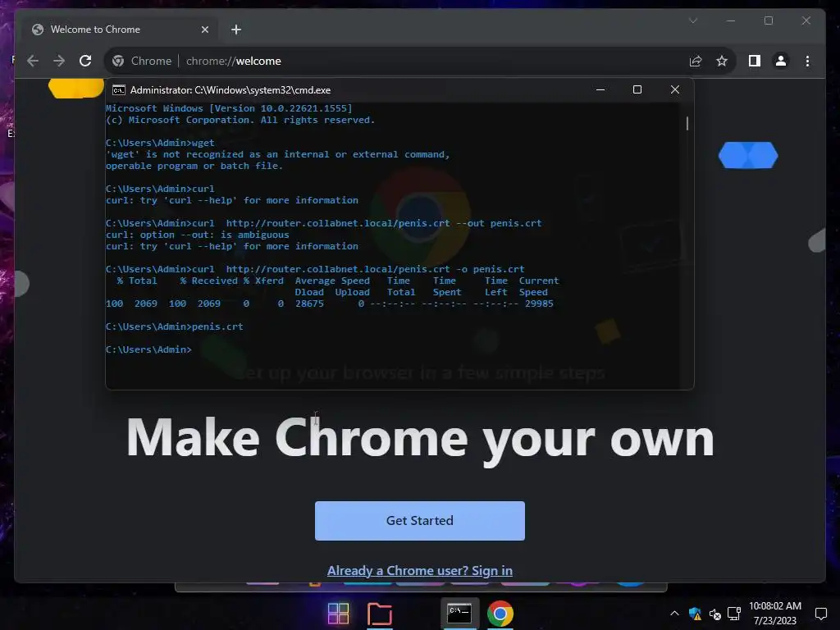Minimize the cmd.exe window
The height and width of the screenshot is (630, 840).
(600, 89)
